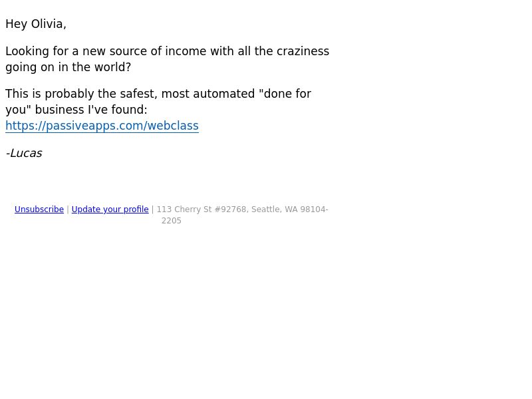Click the '-Lucas' italic signature
Screen dimensions: 532x399
tap(24, 153)
